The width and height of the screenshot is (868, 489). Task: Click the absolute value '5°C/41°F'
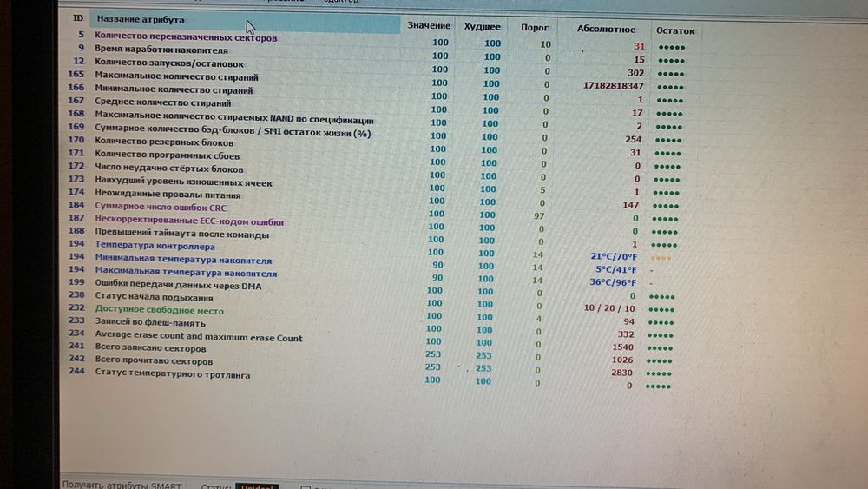[x=615, y=270]
